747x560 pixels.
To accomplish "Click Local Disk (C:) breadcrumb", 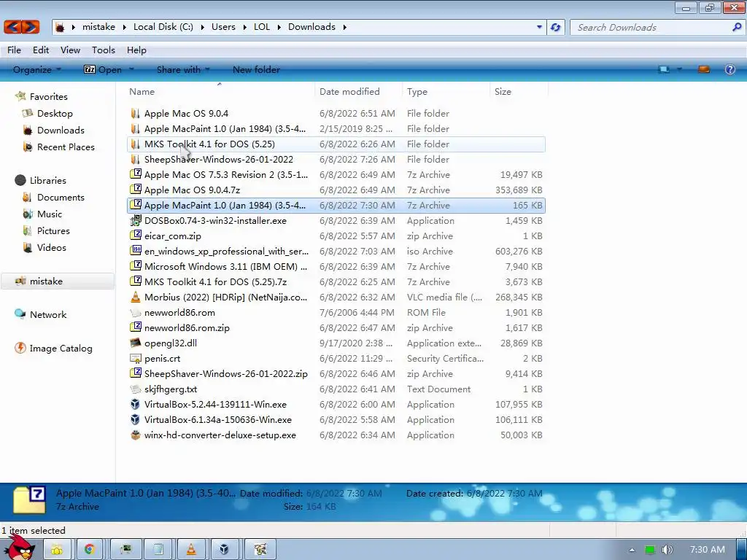I will [163, 27].
